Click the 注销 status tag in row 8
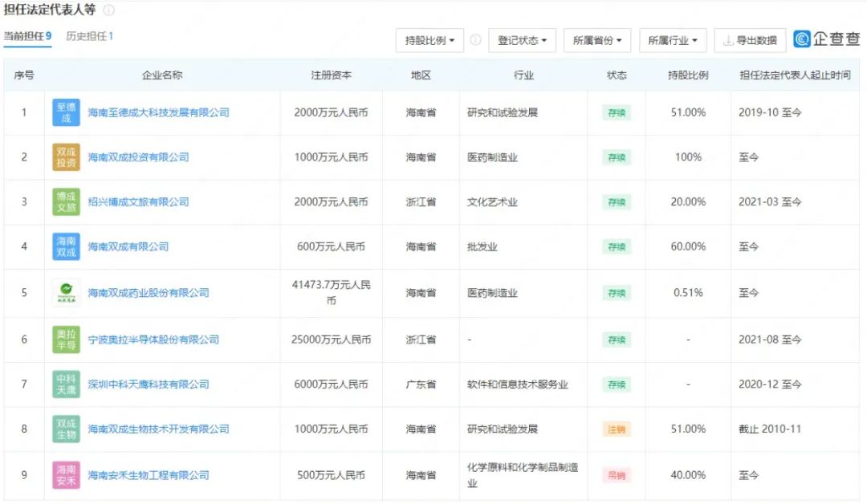 click(617, 429)
